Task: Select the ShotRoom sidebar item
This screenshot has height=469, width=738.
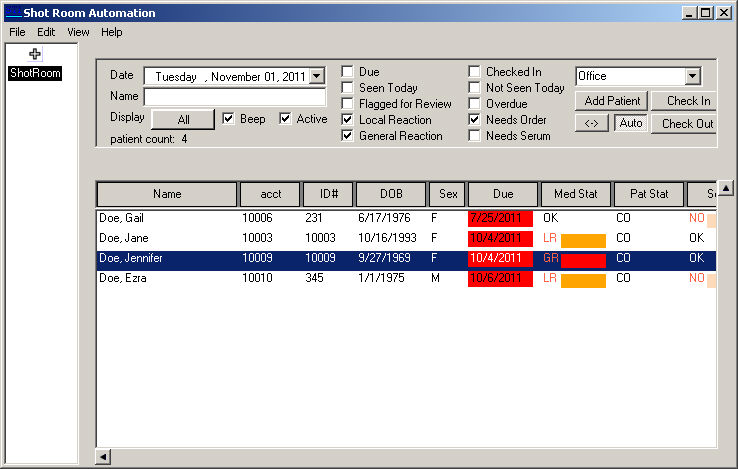Action: pyautogui.click(x=35, y=73)
